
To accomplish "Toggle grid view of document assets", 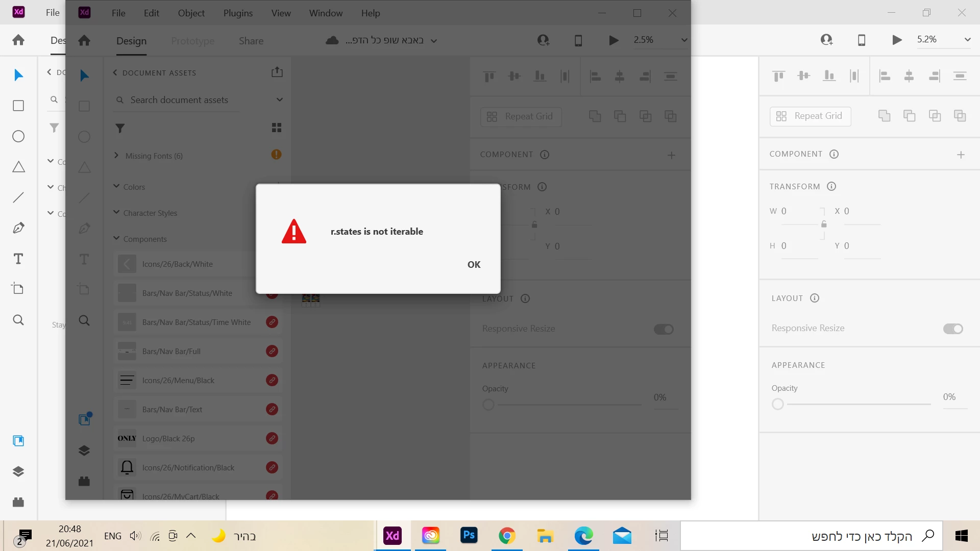I will point(277,128).
